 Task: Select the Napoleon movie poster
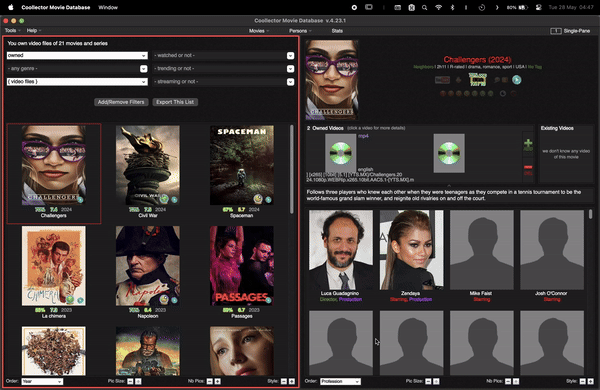[x=148, y=266]
